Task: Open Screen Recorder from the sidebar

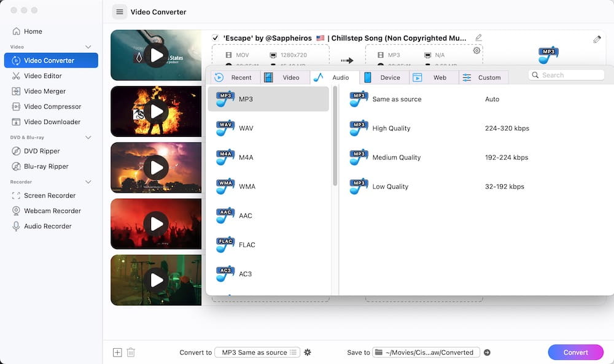Action: [51, 195]
